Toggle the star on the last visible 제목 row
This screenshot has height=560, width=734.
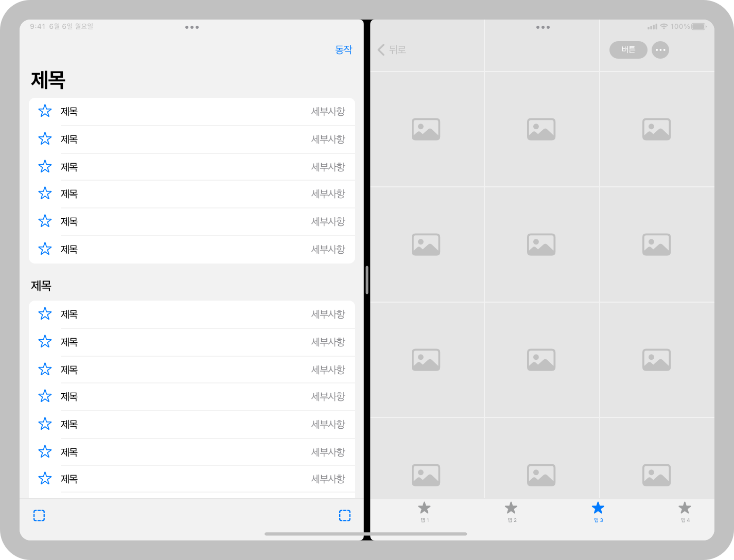point(45,479)
